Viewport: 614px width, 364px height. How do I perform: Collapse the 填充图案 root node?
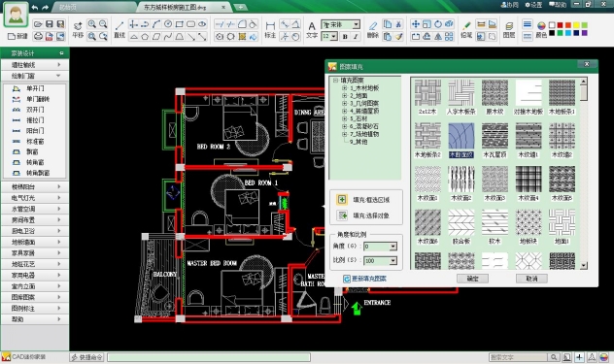(335, 81)
